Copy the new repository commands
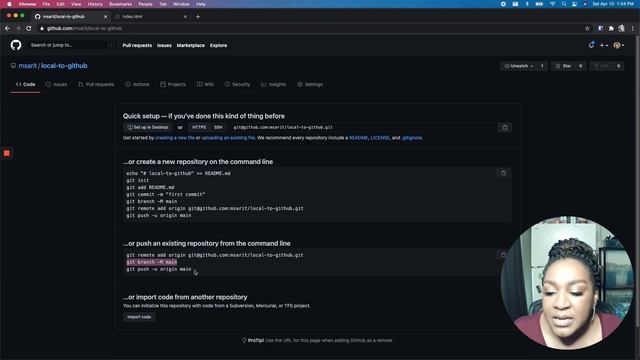 point(503,173)
